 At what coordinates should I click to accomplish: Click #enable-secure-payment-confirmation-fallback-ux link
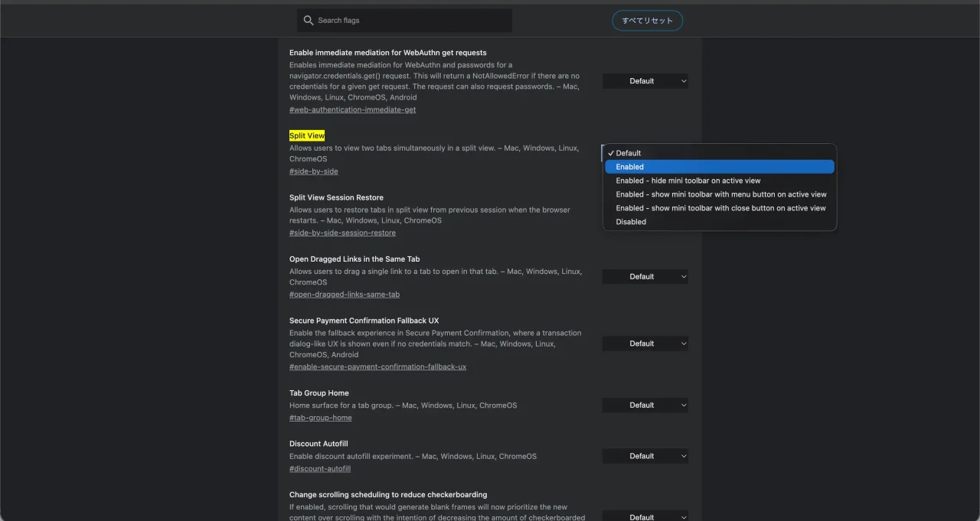377,366
